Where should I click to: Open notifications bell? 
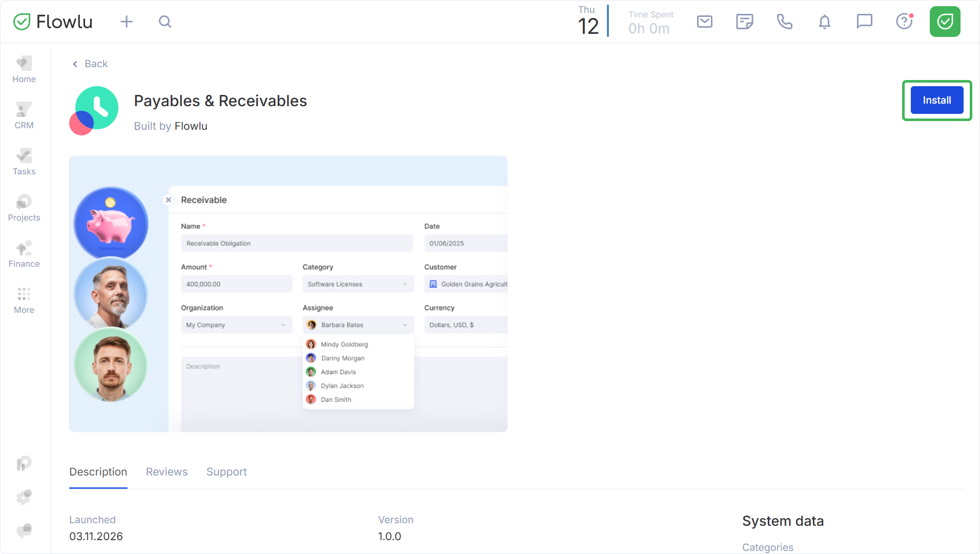point(824,22)
